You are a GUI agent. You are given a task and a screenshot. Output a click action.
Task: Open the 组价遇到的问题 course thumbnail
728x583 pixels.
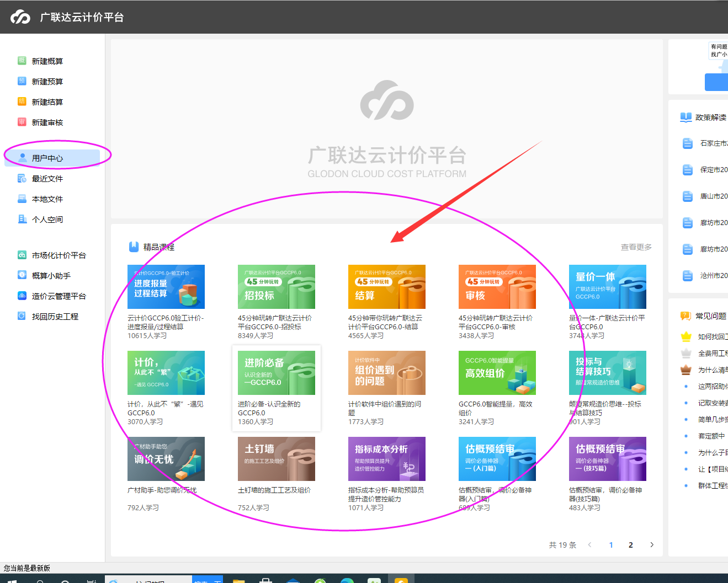click(x=387, y=373)
